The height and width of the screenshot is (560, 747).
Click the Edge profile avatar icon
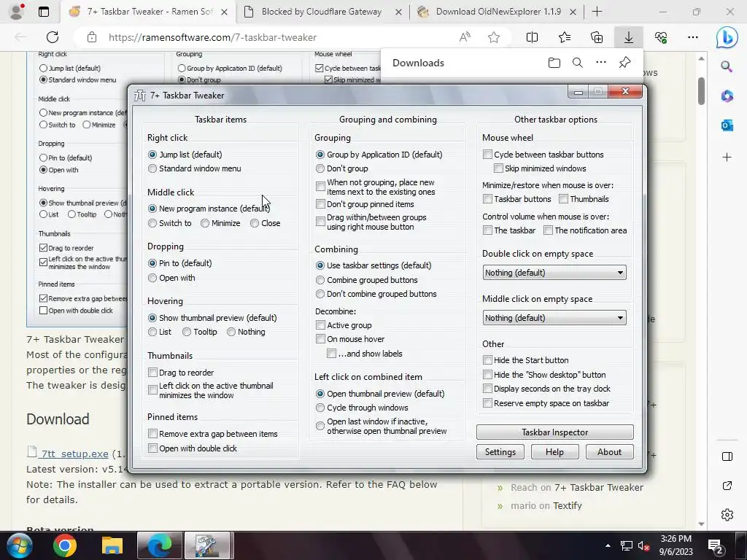point(17,12)
